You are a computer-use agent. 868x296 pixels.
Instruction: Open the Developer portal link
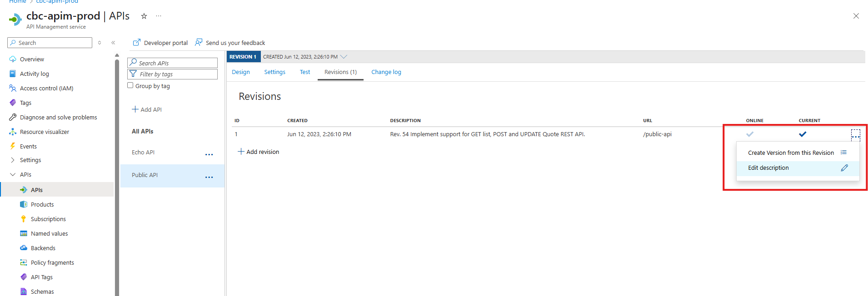[x=160, y=43]
